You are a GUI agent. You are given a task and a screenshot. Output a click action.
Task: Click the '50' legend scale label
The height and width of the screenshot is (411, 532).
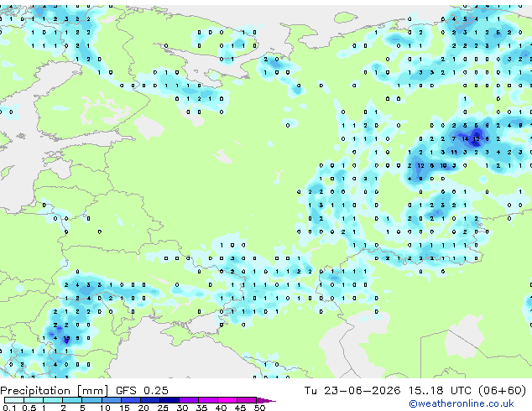[x=260, y=408]
